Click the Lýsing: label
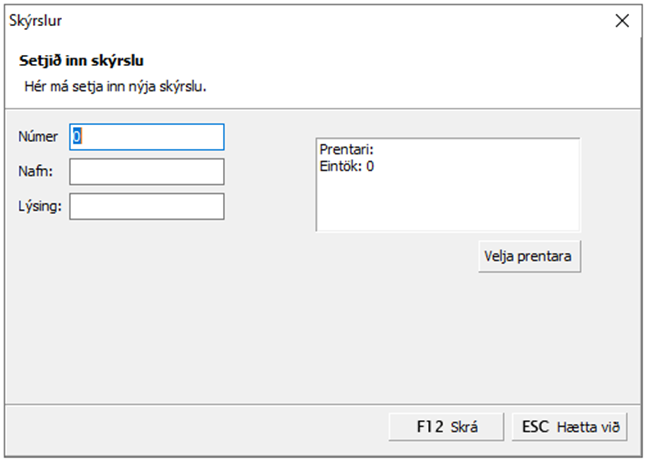Screen dimensions: 648x463 coord(40,206)
